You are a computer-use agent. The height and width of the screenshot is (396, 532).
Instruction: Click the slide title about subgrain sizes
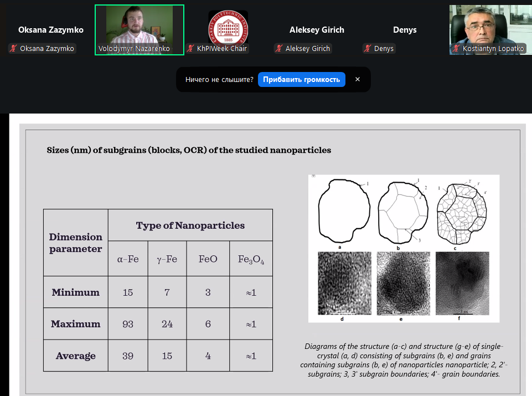click(x=189, y=150)
